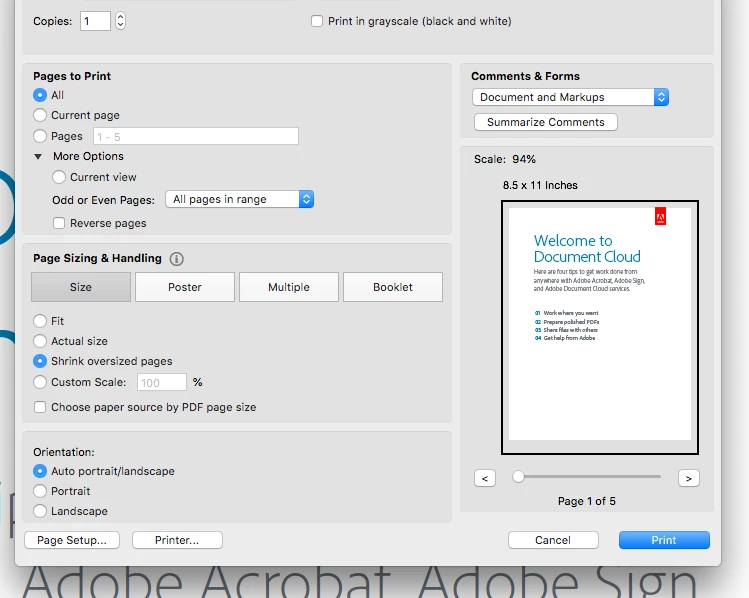749x598 pixels.
Task: Go to previous preview page arrow
Action: (x=485, y=478)
